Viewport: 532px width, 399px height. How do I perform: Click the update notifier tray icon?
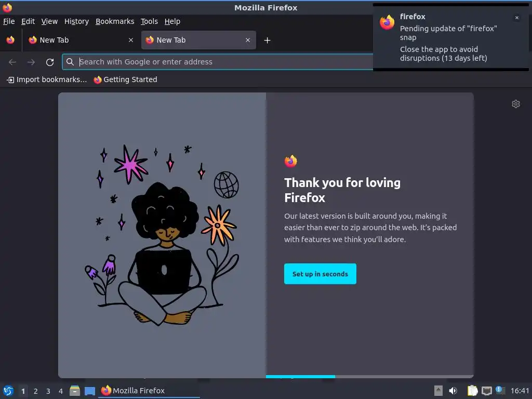[500, 390]
